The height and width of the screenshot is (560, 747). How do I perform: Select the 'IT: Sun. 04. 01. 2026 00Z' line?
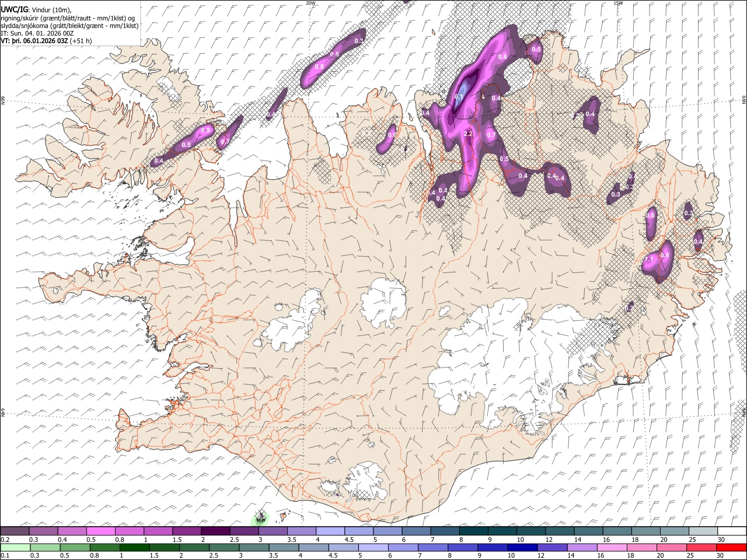tap(37, 33)
